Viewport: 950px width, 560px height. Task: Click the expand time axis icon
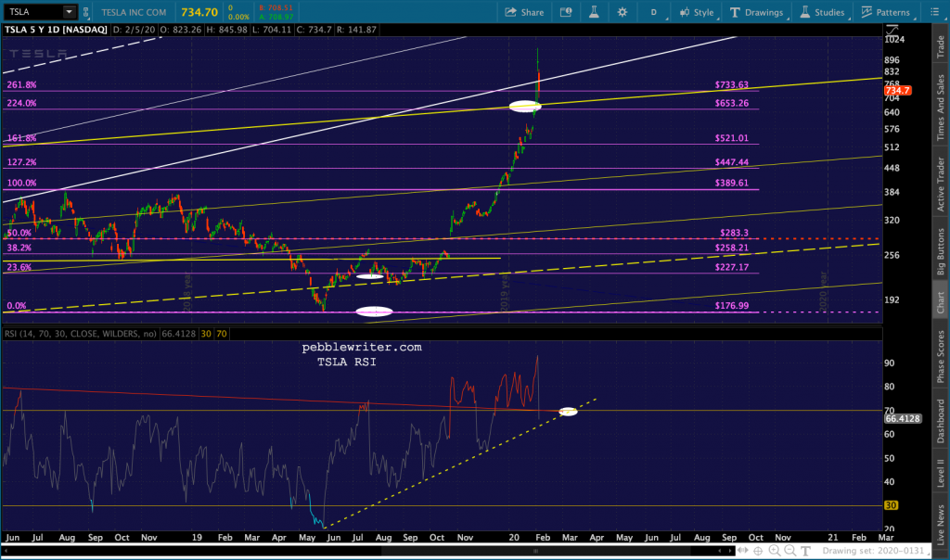[743, 551]
